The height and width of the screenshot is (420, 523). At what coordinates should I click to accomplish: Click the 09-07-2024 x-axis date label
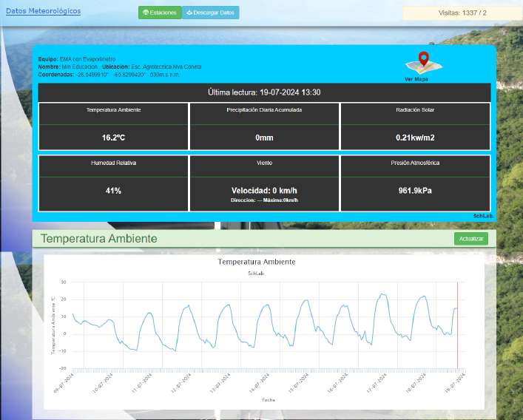pos(64,383)
